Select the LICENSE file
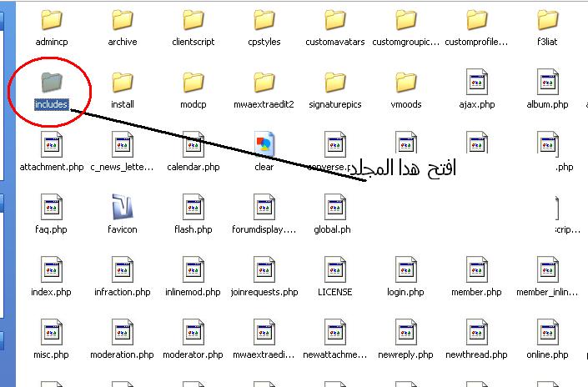 (334, 269)
